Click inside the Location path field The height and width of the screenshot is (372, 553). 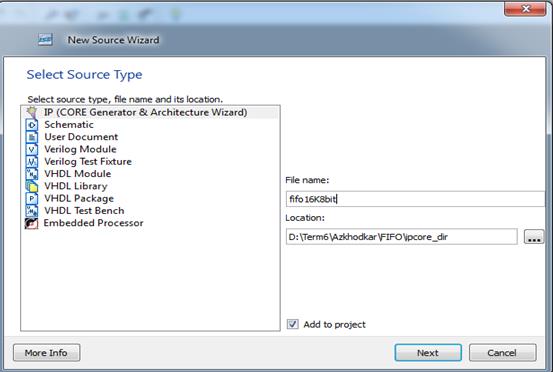(x=401, y=237)
